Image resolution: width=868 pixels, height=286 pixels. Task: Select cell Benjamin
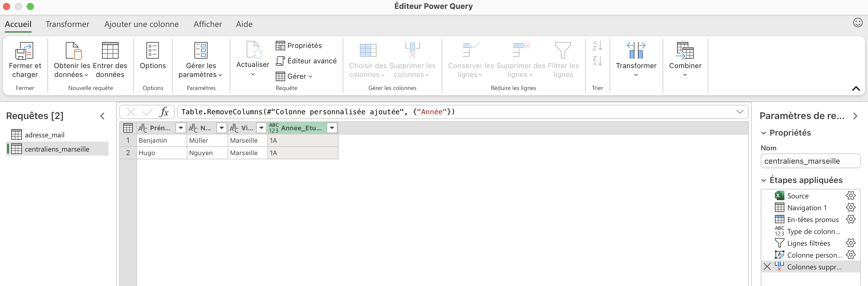coord(162,140)
